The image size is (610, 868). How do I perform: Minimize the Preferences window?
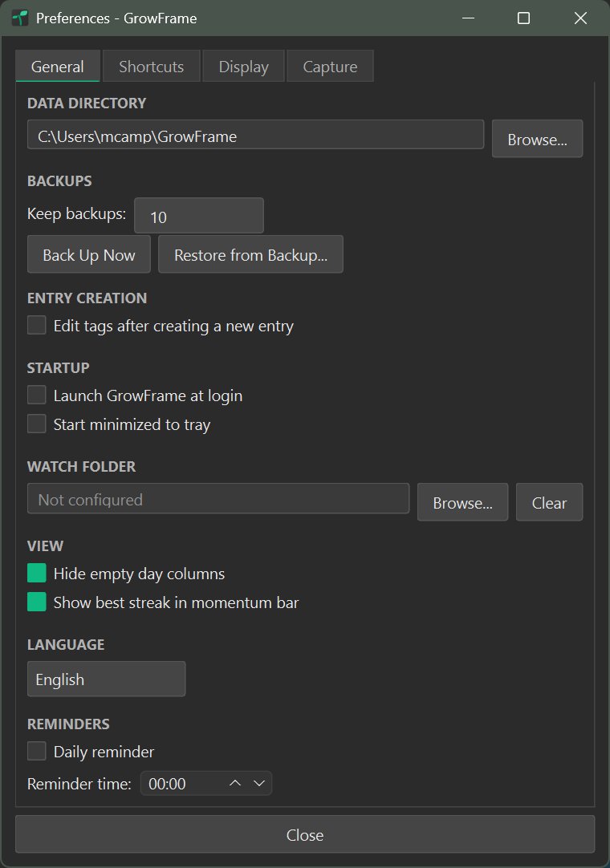(468, 18)
